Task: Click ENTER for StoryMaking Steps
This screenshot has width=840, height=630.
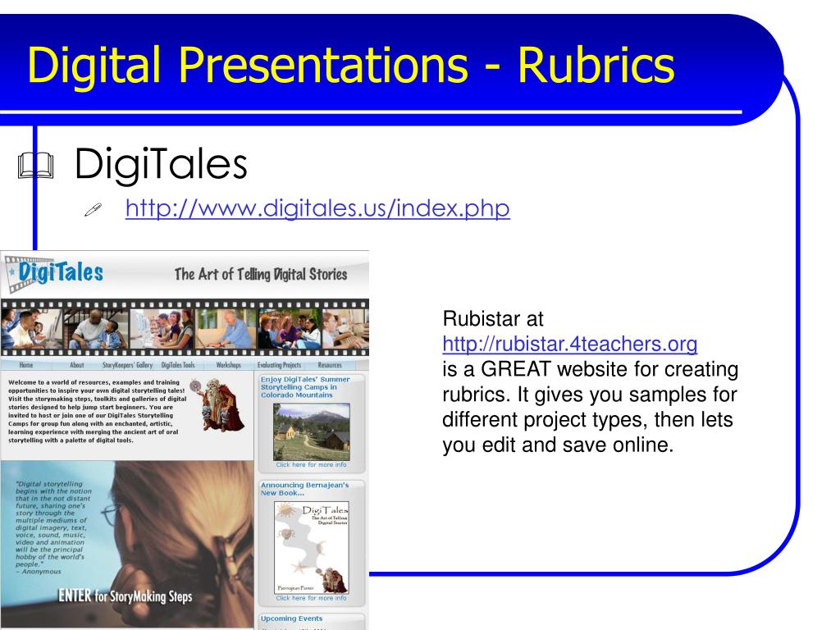Action: tap(125, 596)
